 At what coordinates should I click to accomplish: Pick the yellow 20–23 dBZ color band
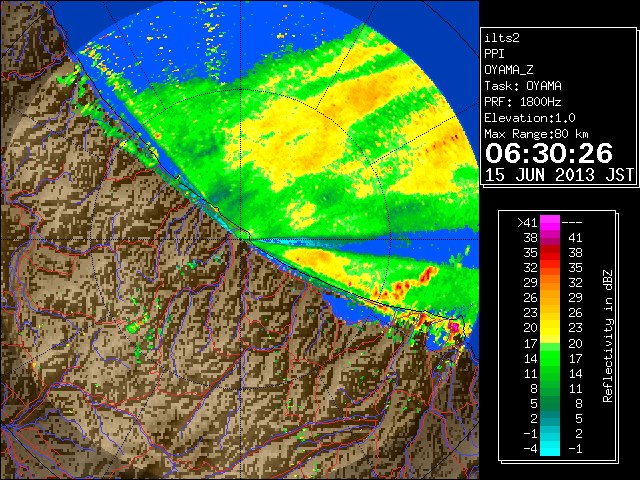550,328
